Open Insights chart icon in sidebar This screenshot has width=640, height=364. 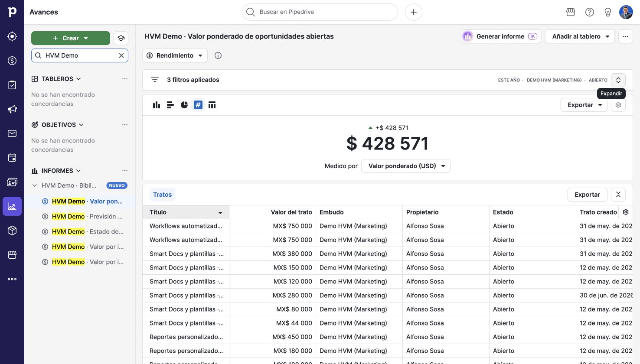click(12, 206)
